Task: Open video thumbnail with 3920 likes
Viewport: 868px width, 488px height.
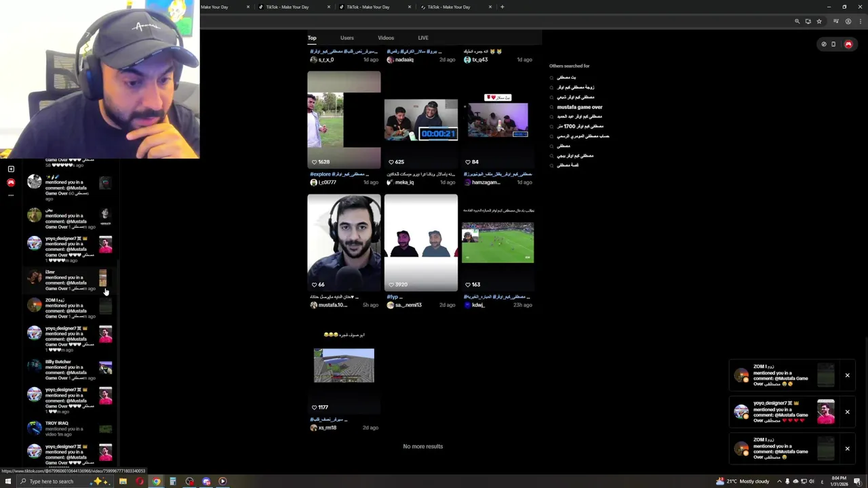Action: click(x=421, y=243)
